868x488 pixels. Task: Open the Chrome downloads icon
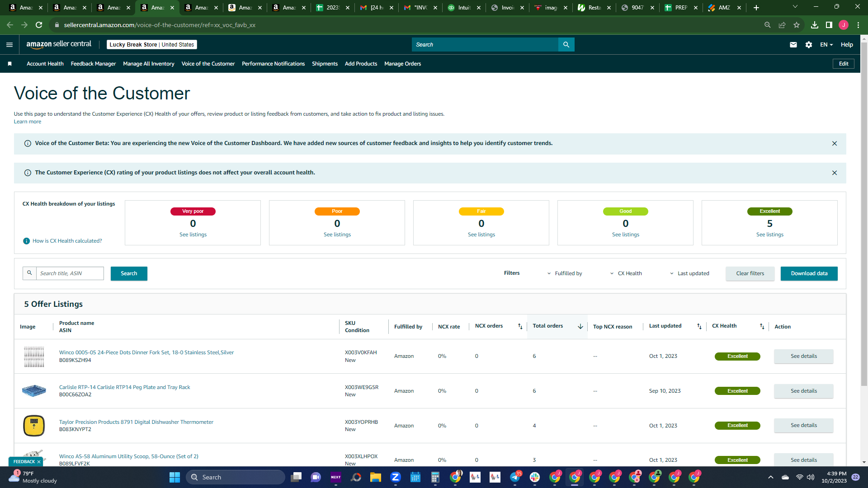point(815,25)
